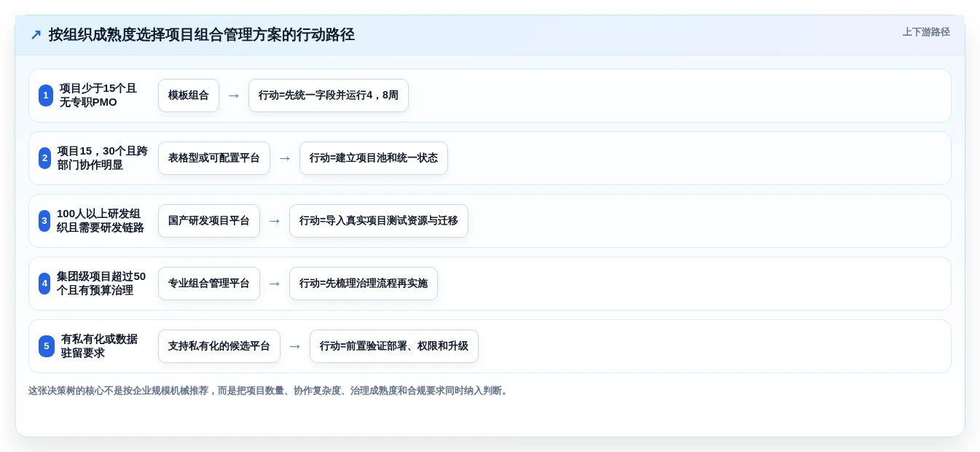Click the arrow after 表格型或可配置平台
Screen dimensions: 980x452
pyautogui.click(x=285, y=158)
